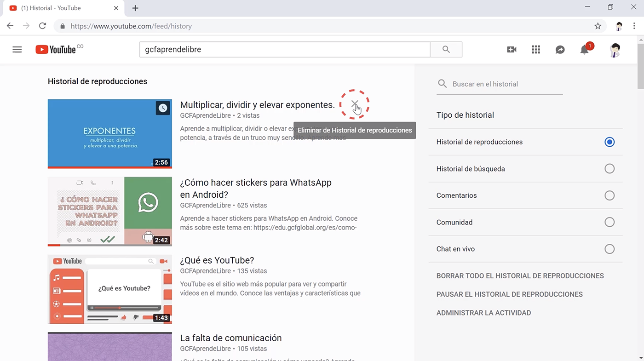644x361 pixels.
Task: Click Historial de reproducciones heading
Action: (98, 81)
